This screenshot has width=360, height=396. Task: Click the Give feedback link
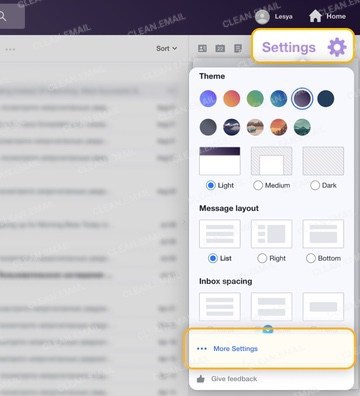tap(234, 379)
